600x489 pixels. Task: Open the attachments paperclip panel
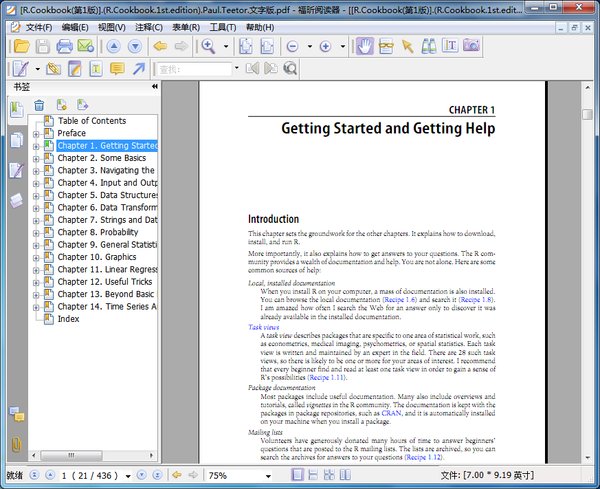[x=16, y=444]
